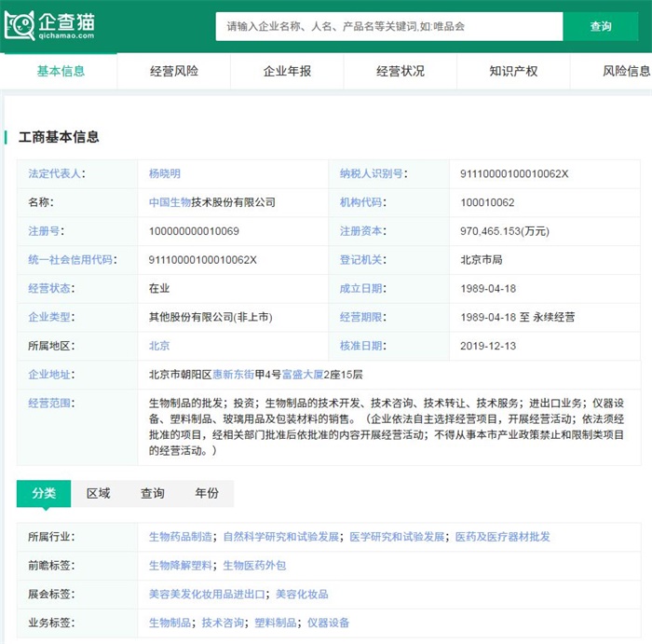Click the 北京市局 registration authority text
The height and width of the screenshot is (644, 652).
tap(482, 260)
